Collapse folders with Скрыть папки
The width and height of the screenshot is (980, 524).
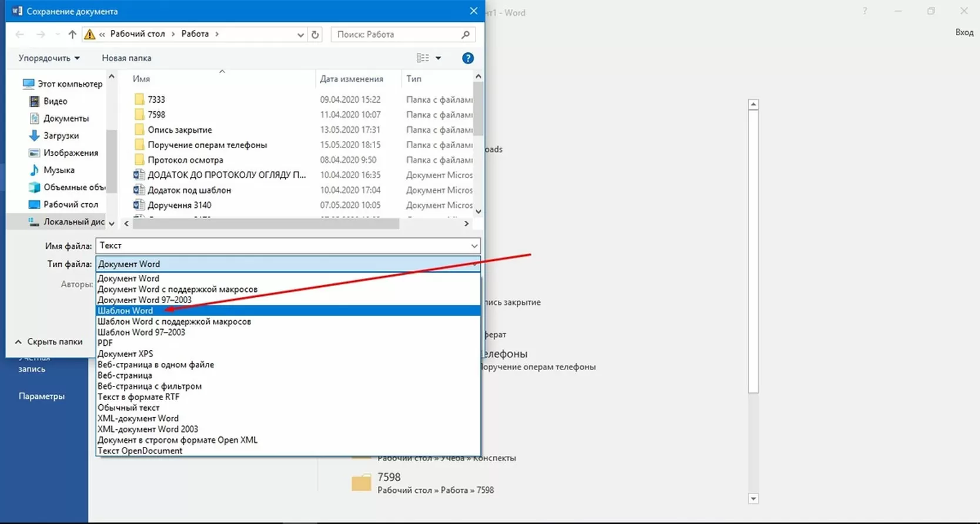(49, 342)
